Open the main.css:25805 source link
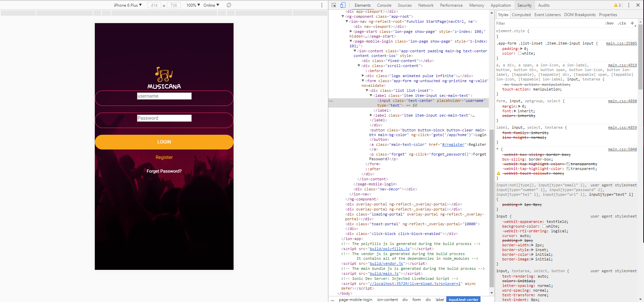644x302 pixels. pyautogui.click(x=621, y=43)
